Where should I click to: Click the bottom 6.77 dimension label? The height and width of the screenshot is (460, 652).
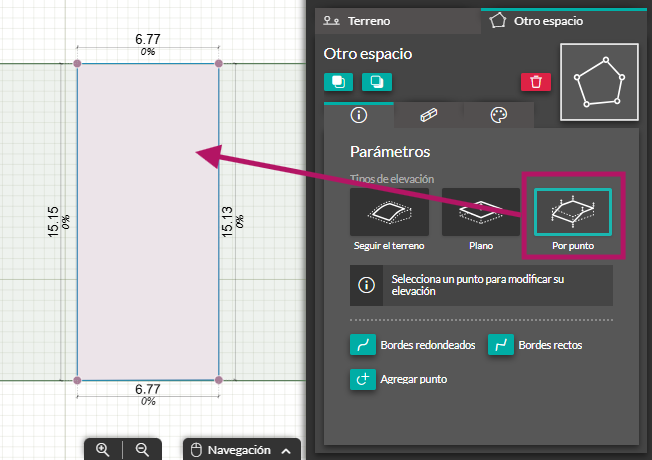coord(148,389)
